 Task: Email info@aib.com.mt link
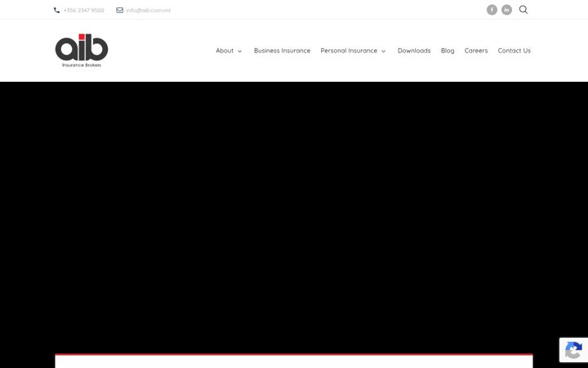tap(148, 11)
